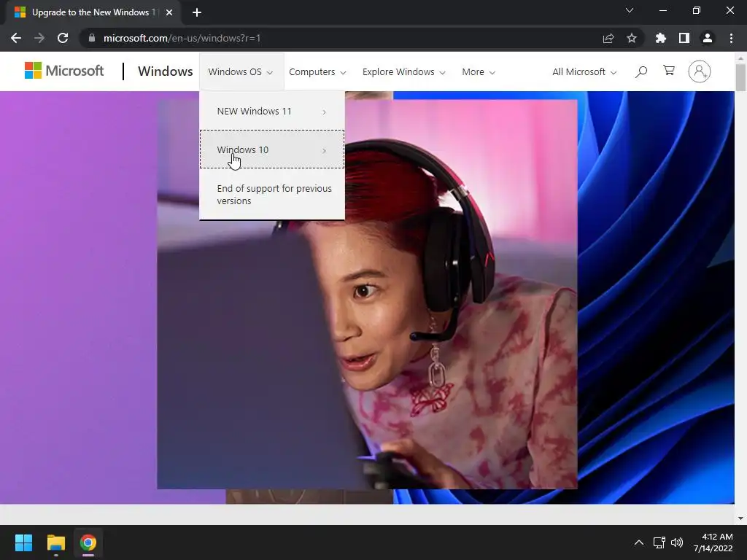Image resolution: width=747 pixels, height=560 pixels.
Task: Select Windows 10 menu item
Action: 272,149
